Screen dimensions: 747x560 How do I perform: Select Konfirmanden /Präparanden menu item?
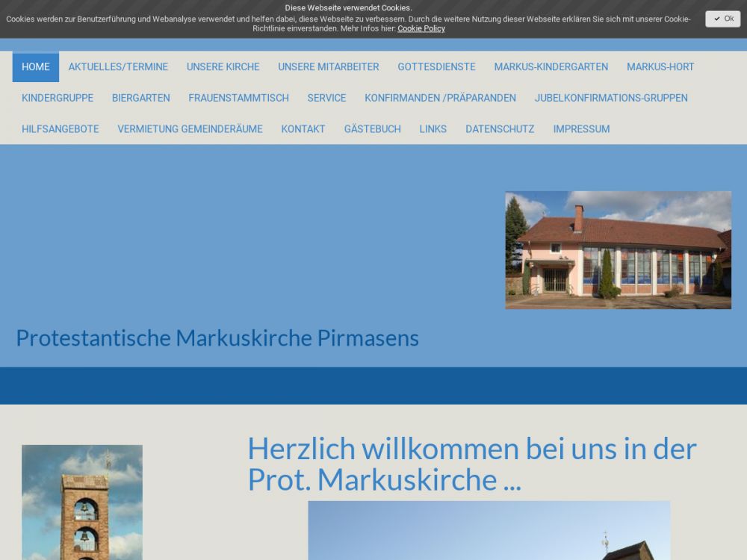[440, 98]
